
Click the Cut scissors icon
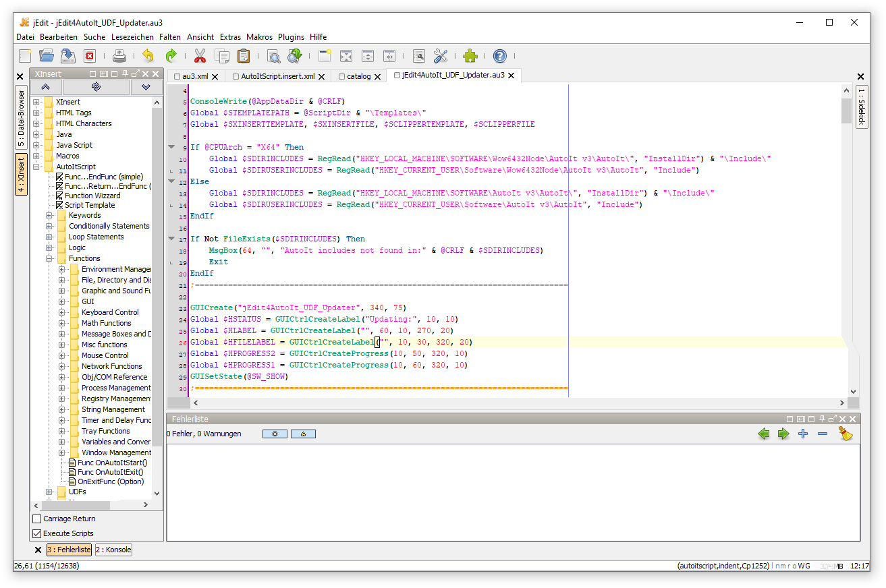[x=200, y=56]
